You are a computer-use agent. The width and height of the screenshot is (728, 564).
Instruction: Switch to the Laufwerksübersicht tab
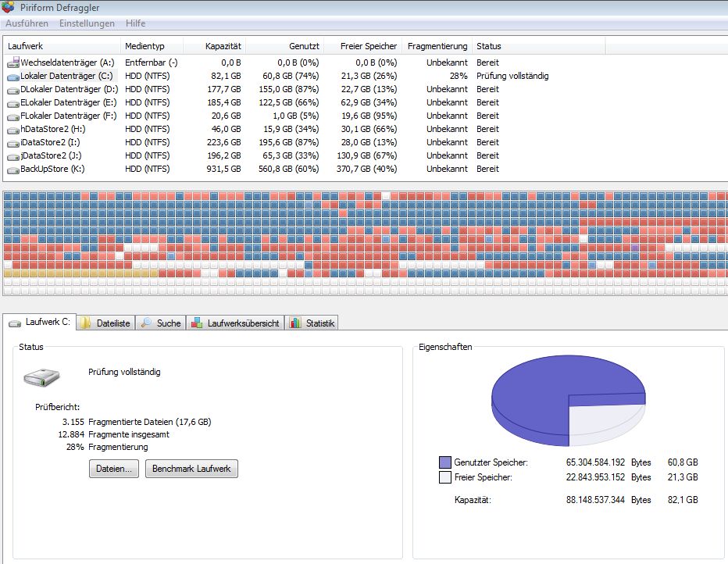pyautogui.click(x=235, y=323)
